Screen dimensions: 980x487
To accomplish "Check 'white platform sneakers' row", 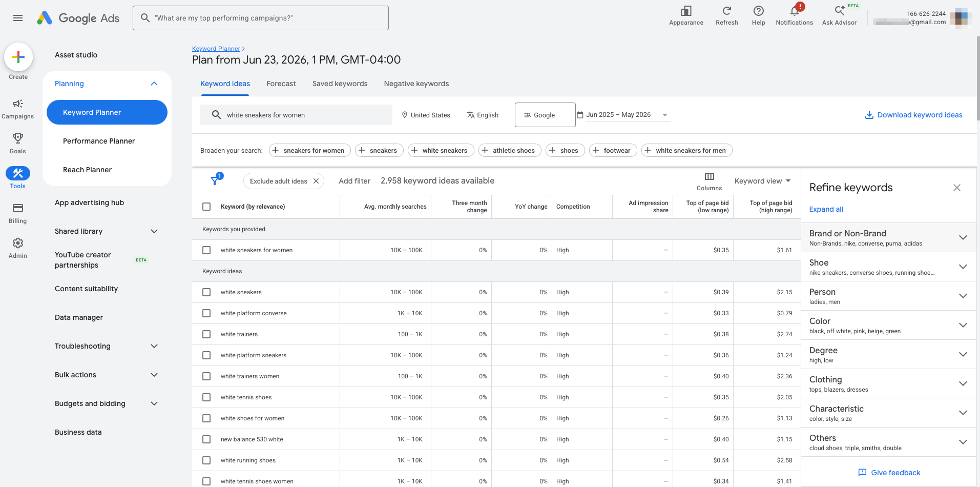I will click(206, 355).
